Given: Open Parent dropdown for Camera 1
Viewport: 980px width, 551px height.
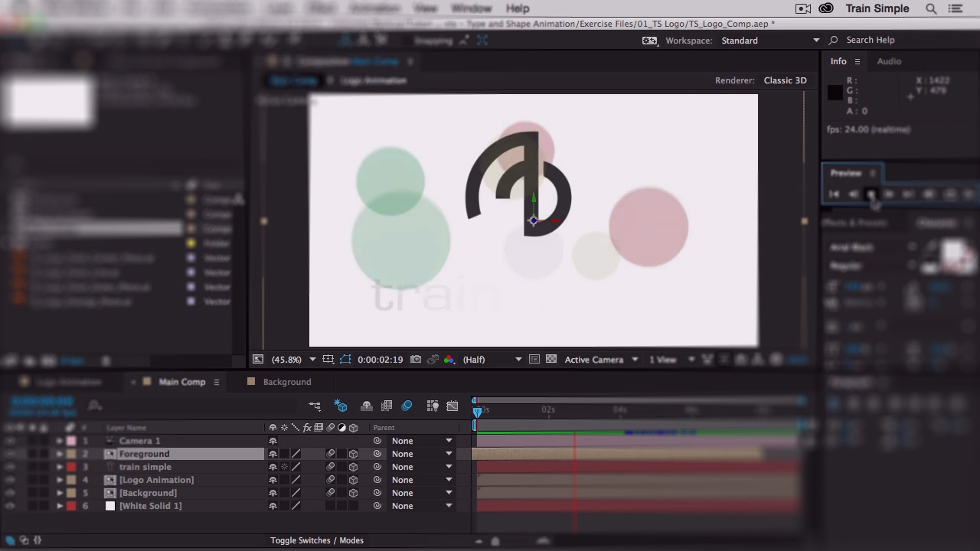Looking at the screenshot, I should [x=422, y=441].
